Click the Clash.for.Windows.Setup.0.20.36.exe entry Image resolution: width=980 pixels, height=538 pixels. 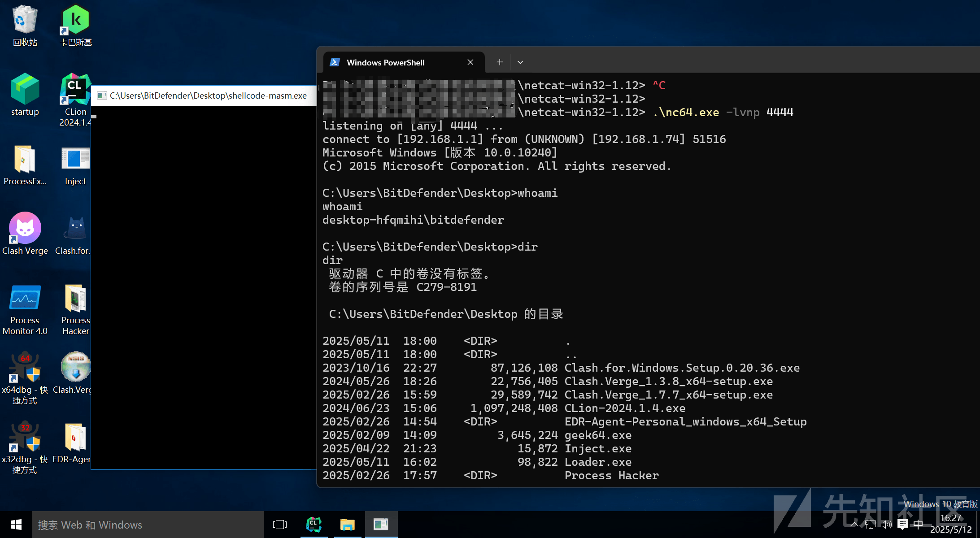[682, 368]
